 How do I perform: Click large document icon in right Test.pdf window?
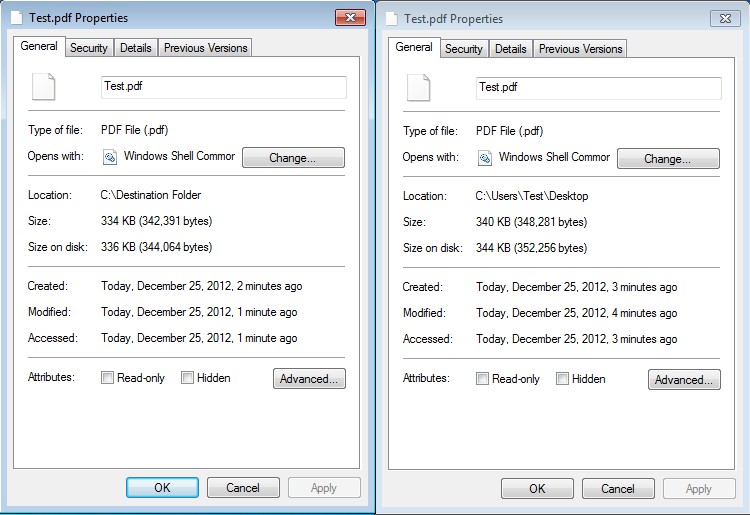tap(419, 88)
